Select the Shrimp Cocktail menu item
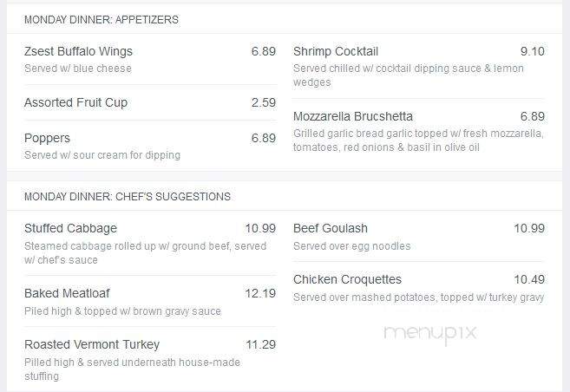This screenshot has height=392, width=570. pyautogui.click(x=336, y=51)
